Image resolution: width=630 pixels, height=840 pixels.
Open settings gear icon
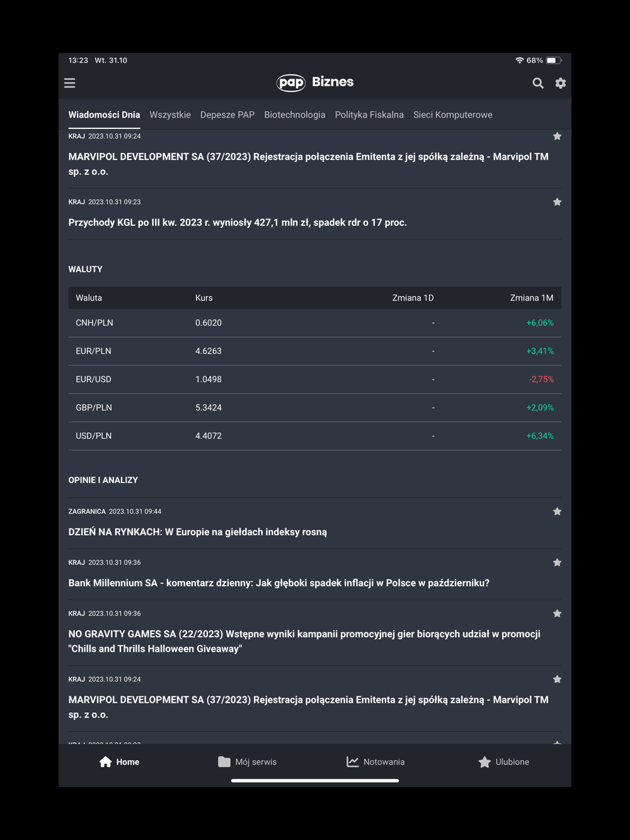[560, 83]
